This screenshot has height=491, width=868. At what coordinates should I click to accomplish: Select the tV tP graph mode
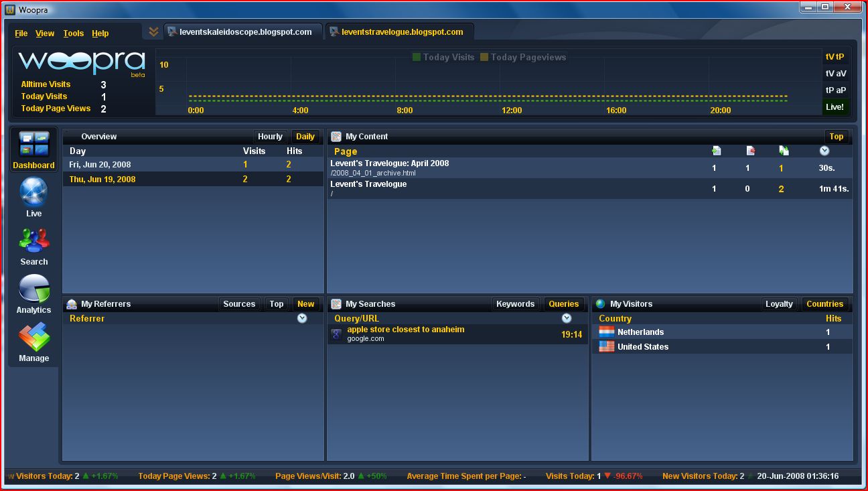[835, 57]
